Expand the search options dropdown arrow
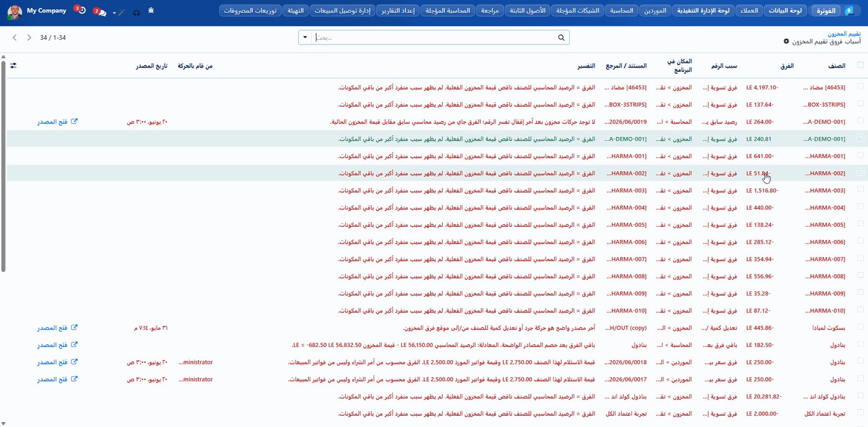The image size is (868, 427). pos(305,38)
